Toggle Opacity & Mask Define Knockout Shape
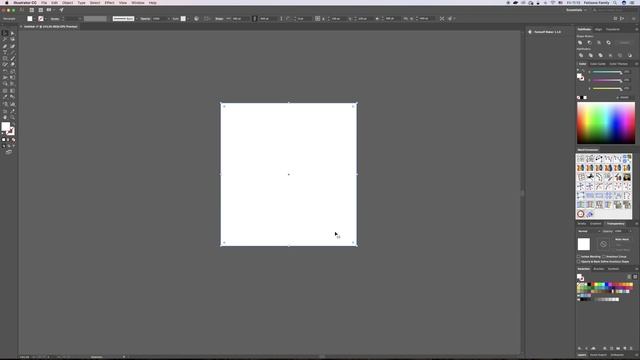Screen dimensions: 640x360 click(578, 262)
